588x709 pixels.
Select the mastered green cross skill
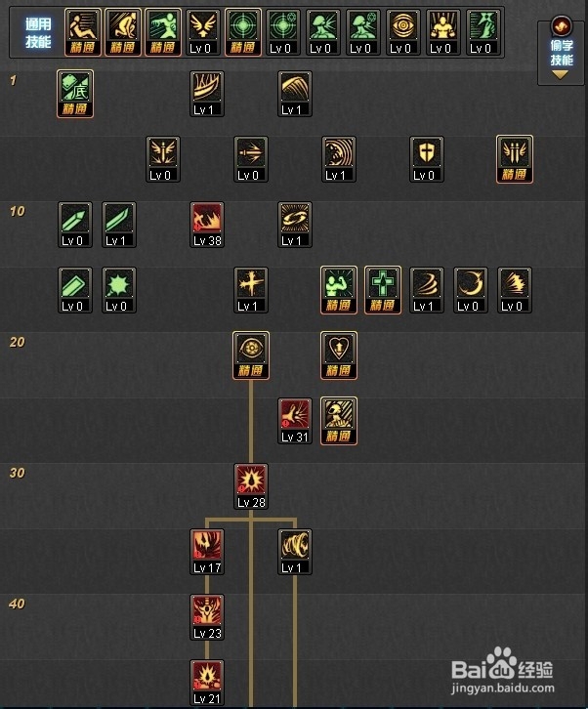pyautogui.click(x=382, y=290)
